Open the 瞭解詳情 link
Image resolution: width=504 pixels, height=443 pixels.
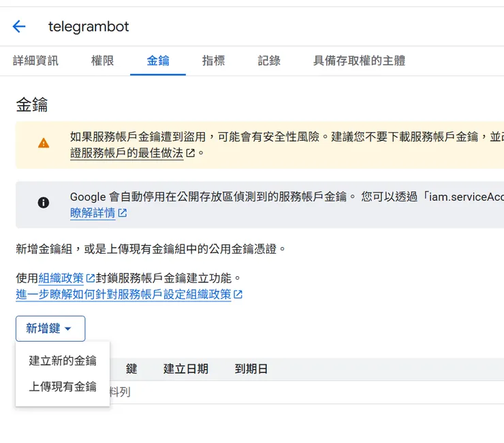tap(93, 213)
